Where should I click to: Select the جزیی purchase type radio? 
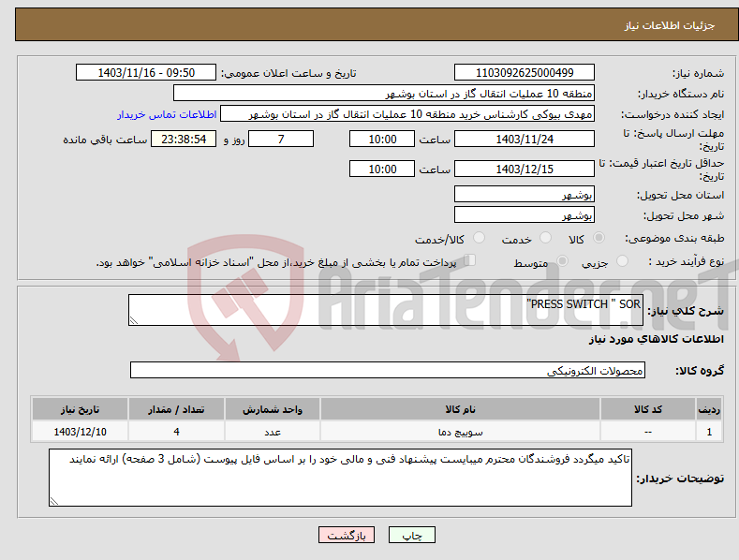point(622,260)
